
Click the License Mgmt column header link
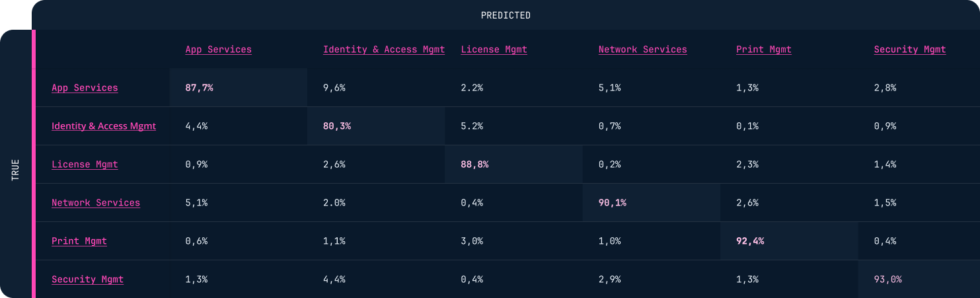coord(494,50)
